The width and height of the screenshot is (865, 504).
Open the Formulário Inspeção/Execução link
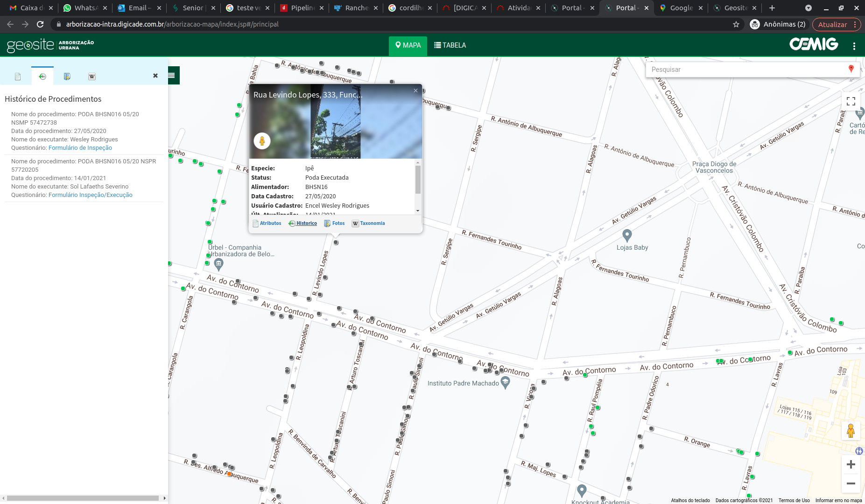pos(91,195)
